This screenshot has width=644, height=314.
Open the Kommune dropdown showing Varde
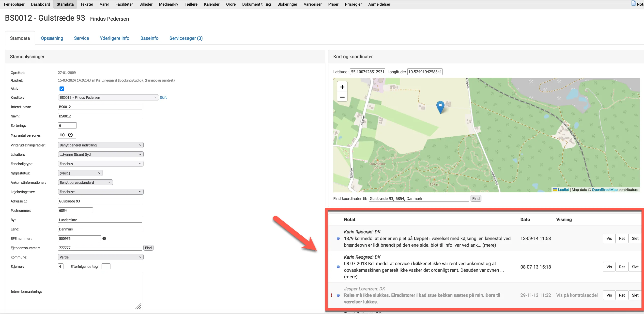[x=101, y=257]
